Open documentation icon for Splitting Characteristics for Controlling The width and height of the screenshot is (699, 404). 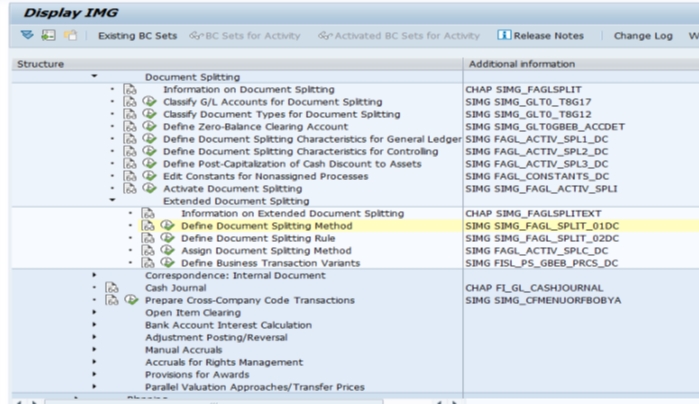(130, 151)
